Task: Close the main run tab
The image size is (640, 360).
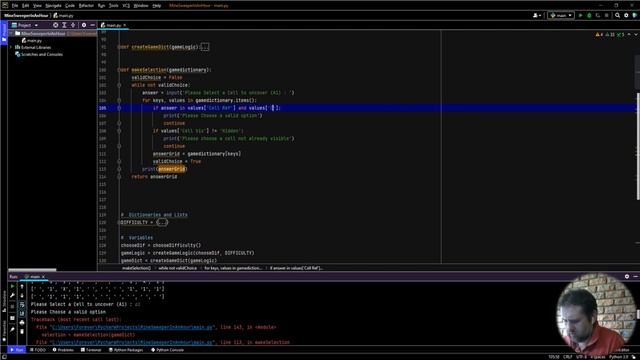Action: 43,277
